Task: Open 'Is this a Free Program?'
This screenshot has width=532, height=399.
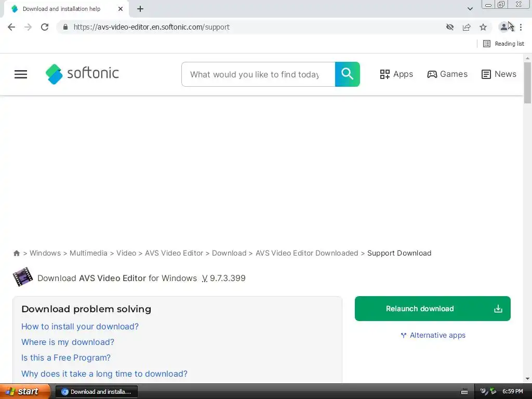Action: click(x=66, y=357)
